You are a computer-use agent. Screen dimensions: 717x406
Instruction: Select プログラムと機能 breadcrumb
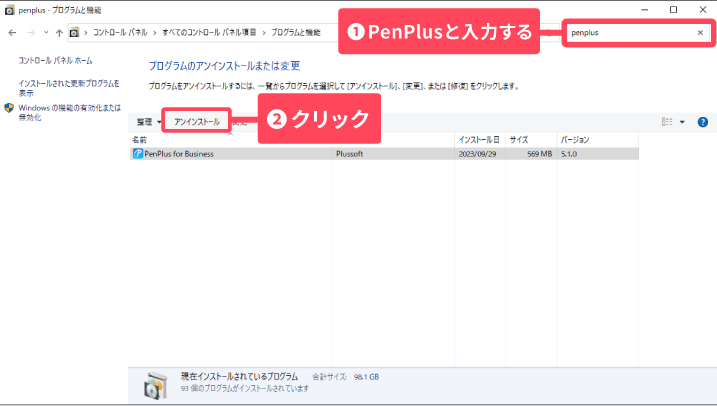[296, 32]
